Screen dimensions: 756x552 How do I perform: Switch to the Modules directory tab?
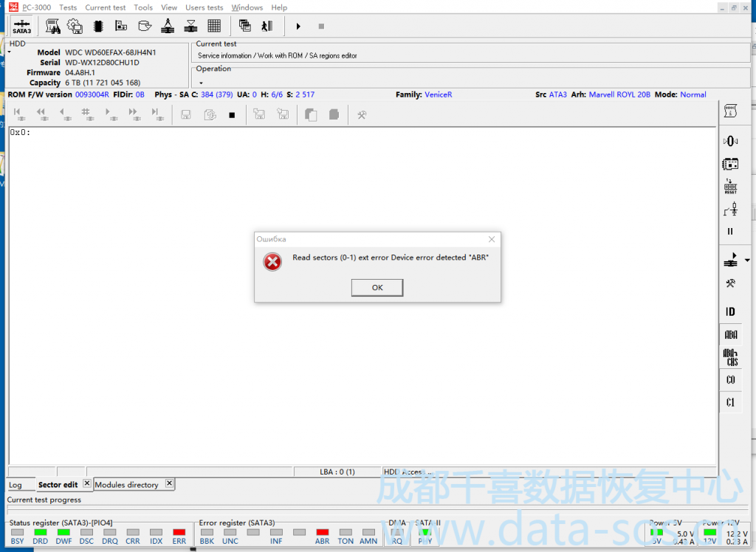(126, 485)
